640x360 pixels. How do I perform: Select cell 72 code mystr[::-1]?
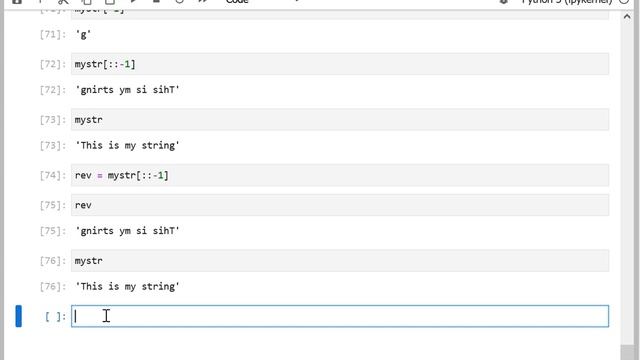pyautogui.click(x=340, y=64)
